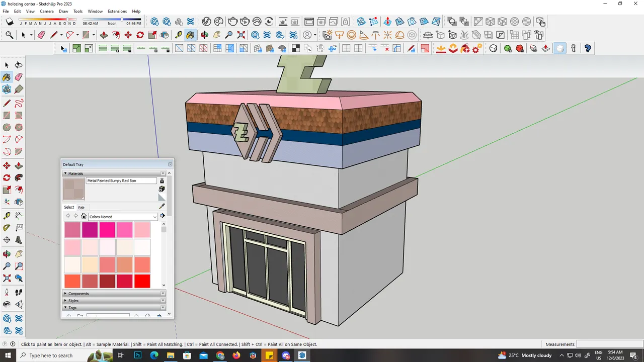Activate the Push/Pull tool in left toolbar
The width and height of the screenshot is (644, 362).
point(19,165)
